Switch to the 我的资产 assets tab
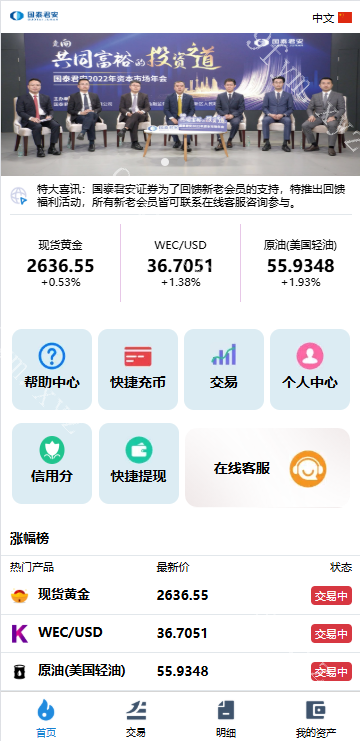 [x=316, y=718]
